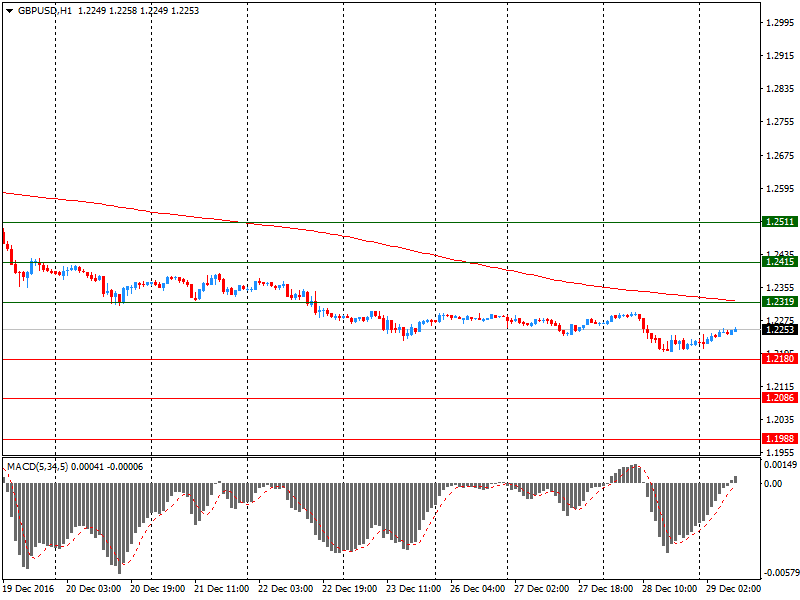Click the 0.00 MACD zero level value
800x600 pixels.
tap(773, 484)
